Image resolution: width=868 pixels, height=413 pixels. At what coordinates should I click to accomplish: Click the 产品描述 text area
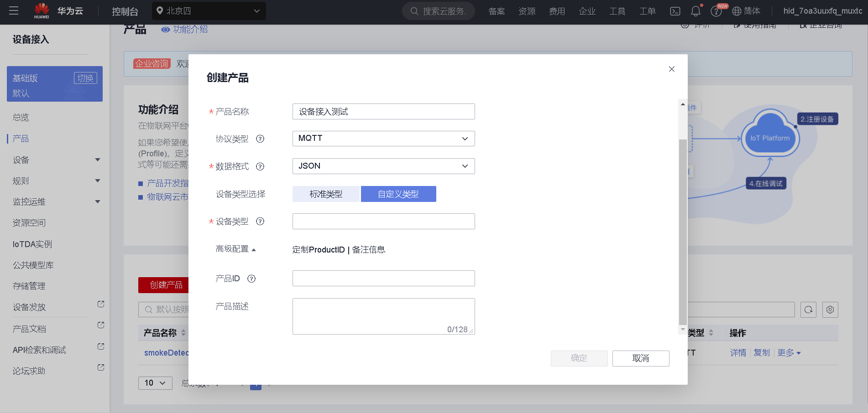click(383, 316)
